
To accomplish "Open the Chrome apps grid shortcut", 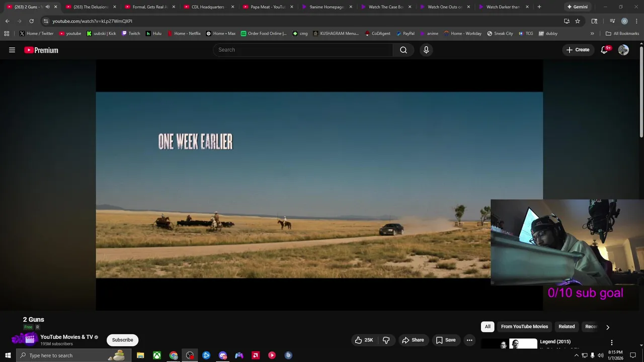I will point(7,34).
